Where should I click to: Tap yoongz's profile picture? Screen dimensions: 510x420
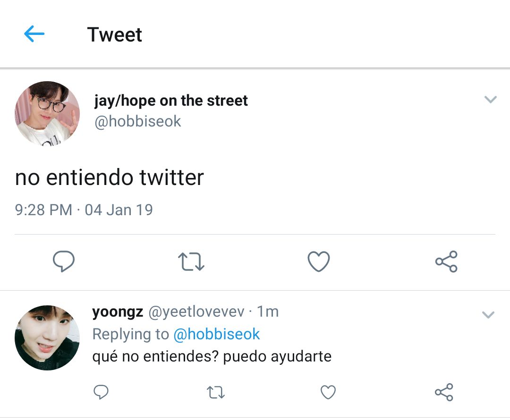[x=47, y=337]
